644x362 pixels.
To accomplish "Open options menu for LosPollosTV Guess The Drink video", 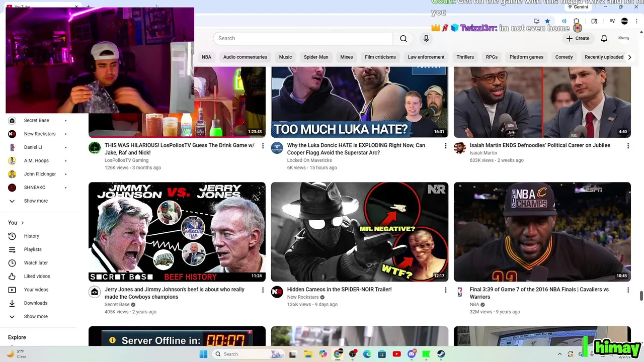I will (263, 146).
